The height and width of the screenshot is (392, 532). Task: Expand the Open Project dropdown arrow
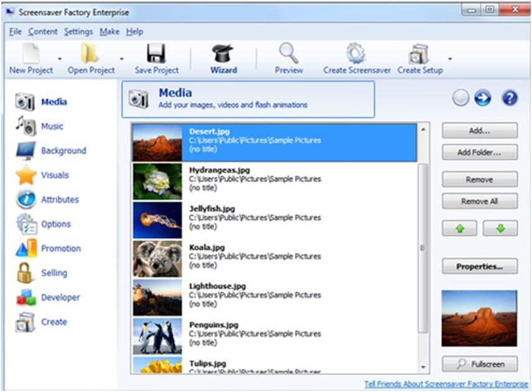coord(122,59)
